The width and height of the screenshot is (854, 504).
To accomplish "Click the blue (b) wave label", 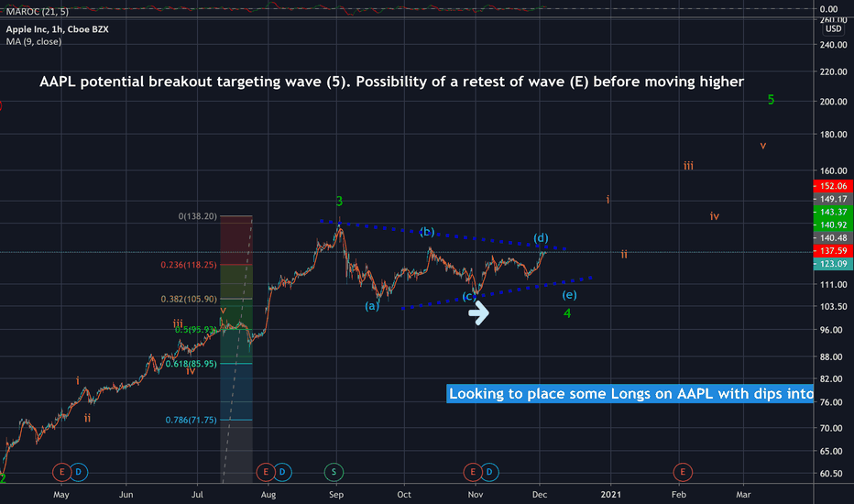I will pos(427,232).
